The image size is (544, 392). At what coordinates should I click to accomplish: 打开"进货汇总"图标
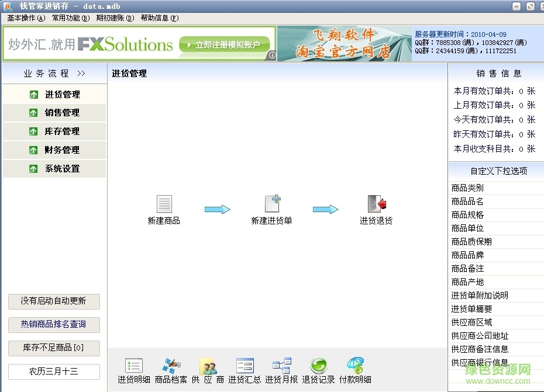pos(245,367)
